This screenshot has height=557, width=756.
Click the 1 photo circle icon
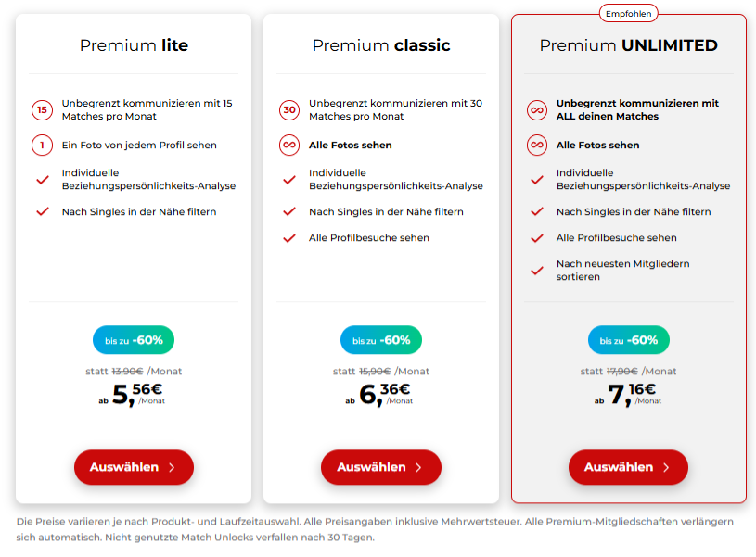tap(42, 145)
